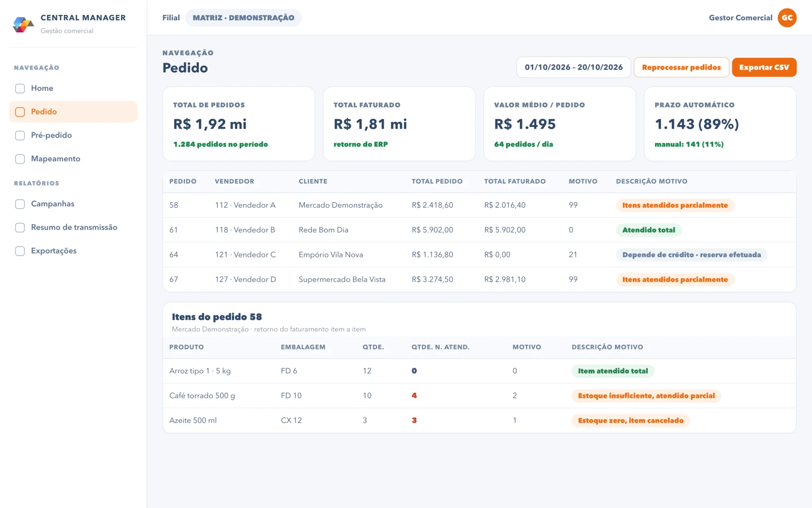Open the Exportações report
812x508 pixels.
coord(73,251)
